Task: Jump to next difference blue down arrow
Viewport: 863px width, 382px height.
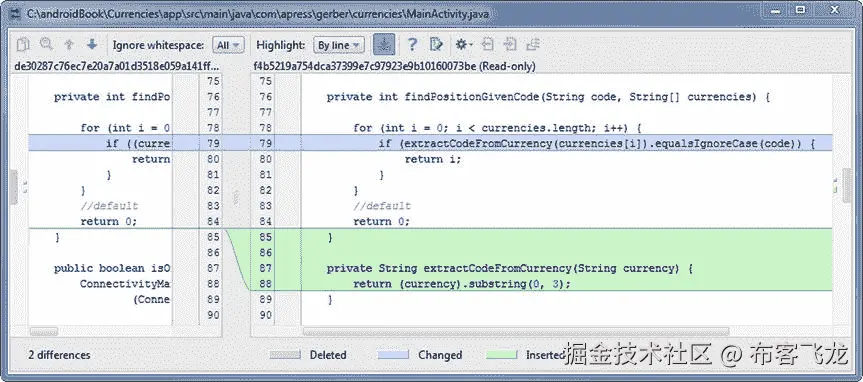Action: tap(92, 45)
